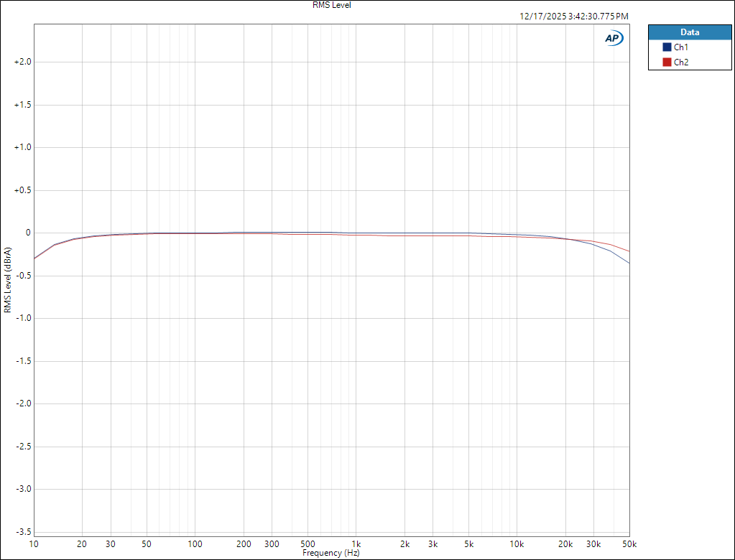Click the red Ch2 trace end at 50k

[x=629, y=251]
